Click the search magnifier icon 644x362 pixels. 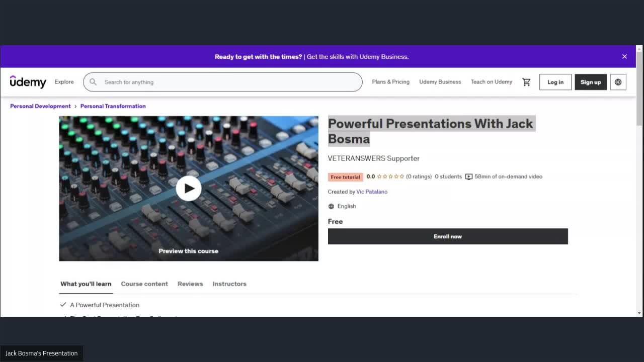[x=93, y=82]
